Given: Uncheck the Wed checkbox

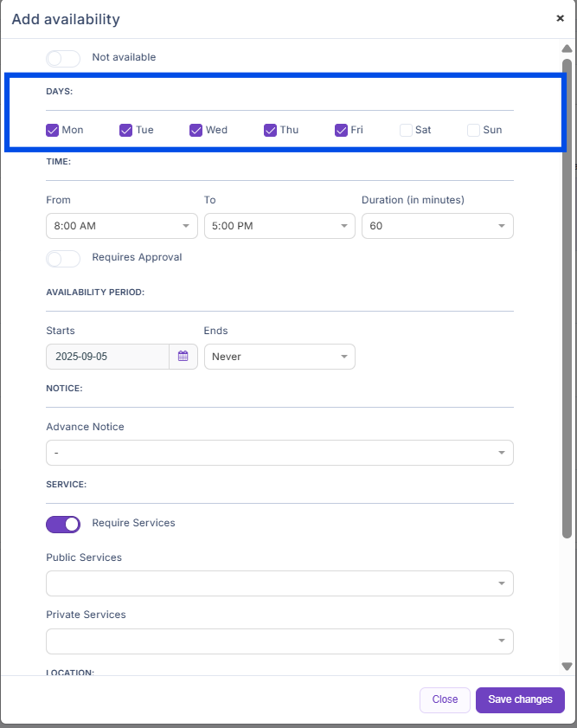Looking at the screenshot, I should click(196, 131).
